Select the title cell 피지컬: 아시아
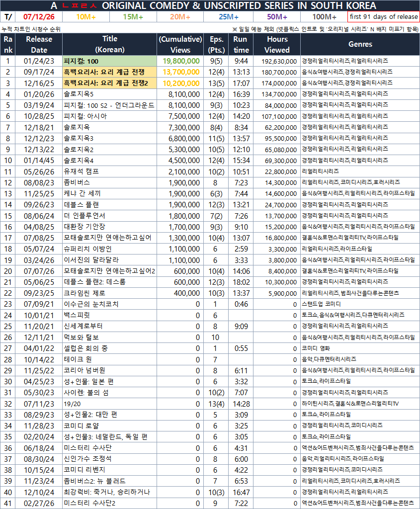The height and width of the screenshot is (509, 420). [x=109, y=116]
